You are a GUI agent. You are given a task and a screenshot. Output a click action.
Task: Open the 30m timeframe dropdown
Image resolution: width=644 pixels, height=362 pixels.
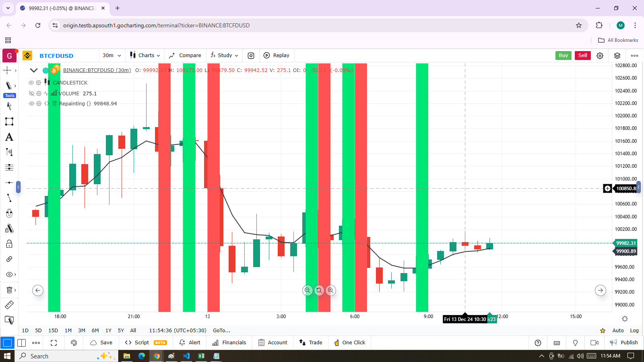coord(111,56)
